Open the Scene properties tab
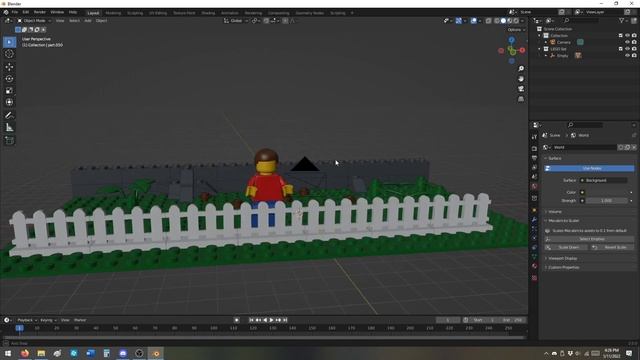This screenshot has width=640, height=360. pos(534,177)
